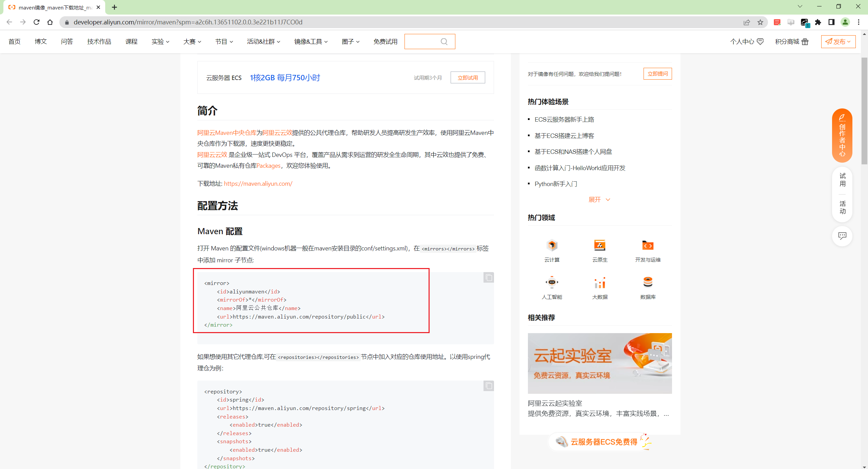868x469 pixels.
Task: Expand the 圈子 dropdown menu
Action: click(x=351, y=41)
